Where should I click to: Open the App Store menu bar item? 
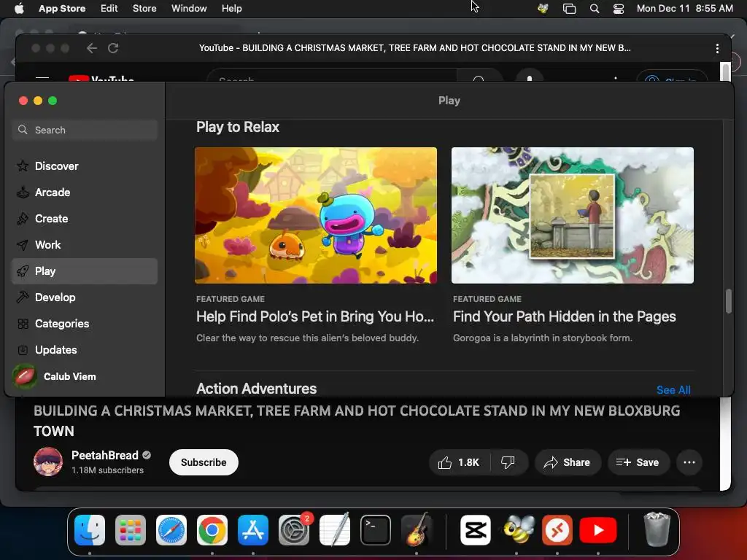click(x=62, y=8)
